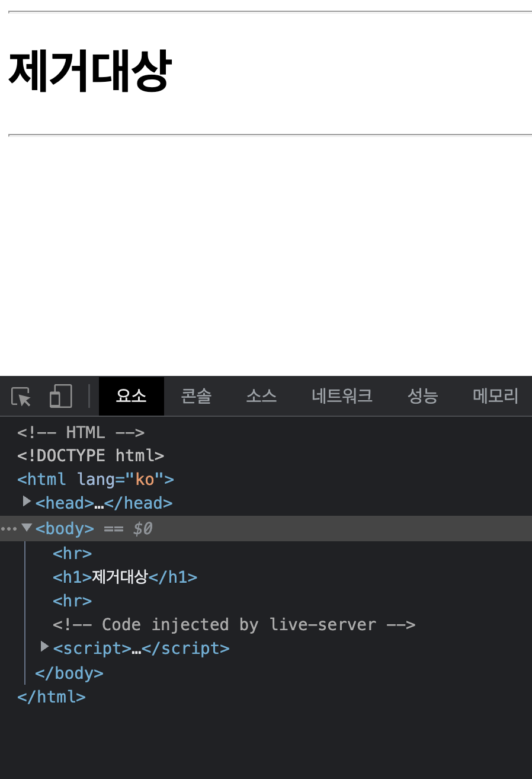Open the 소스 tab
The width and height of the screenshot is (532, 779).
[x=261, y=396]
